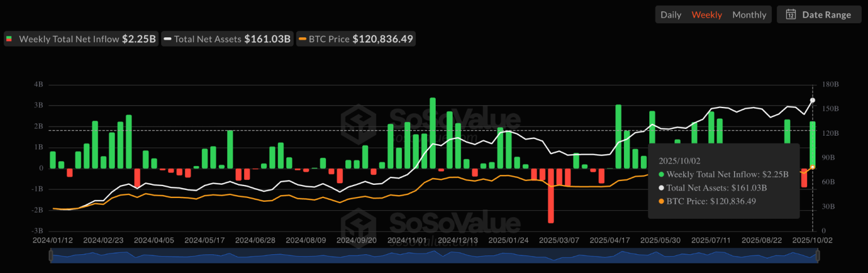Select the Monthly interval tab
The width and height of the screenshot is (868, 273).
[x=749, y=15]
